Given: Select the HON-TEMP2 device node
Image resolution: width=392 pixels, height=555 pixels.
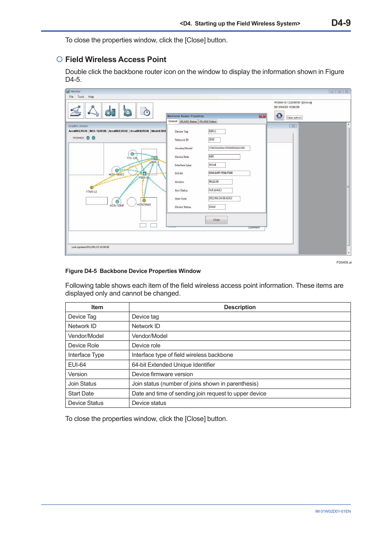Looking at the screenshot, I should pyautogui.click(x=117, y=170).
